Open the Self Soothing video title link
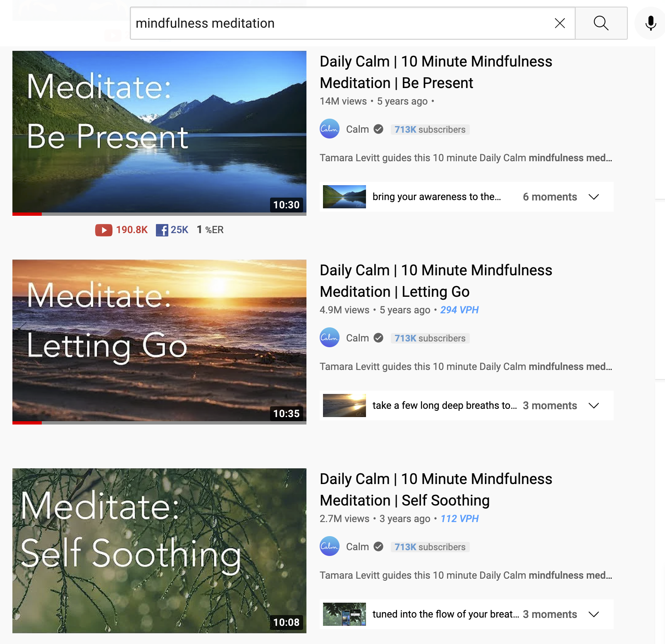Viewport: 665px width, 644px height. 436,489
